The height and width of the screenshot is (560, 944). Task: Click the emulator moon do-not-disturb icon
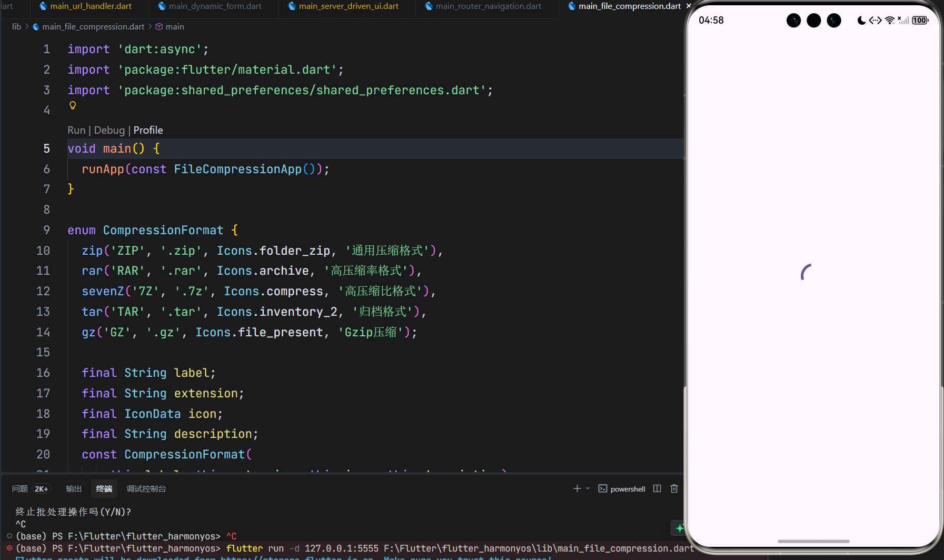(861, 21)
